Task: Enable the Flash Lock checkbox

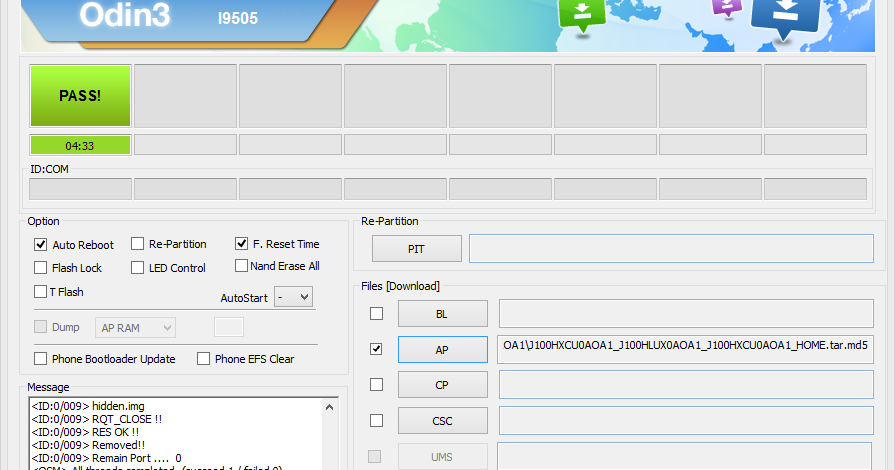Action: point(41,268)
